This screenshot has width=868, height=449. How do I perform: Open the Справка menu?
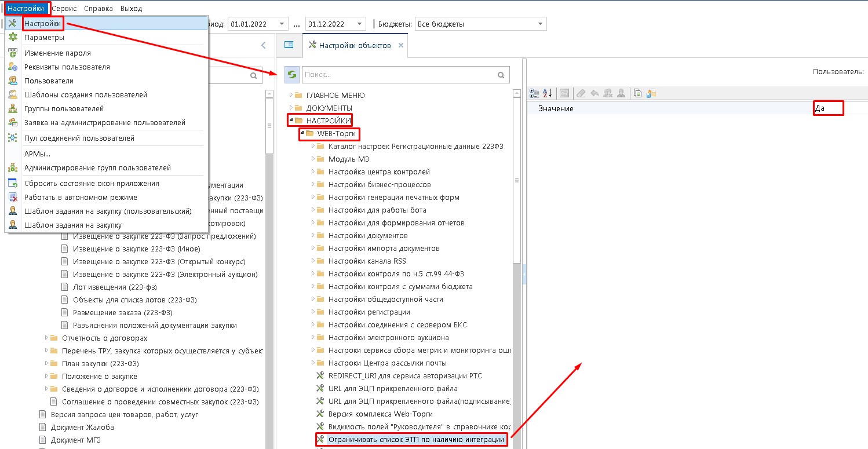pyautogui.click(x=99, y=8)
